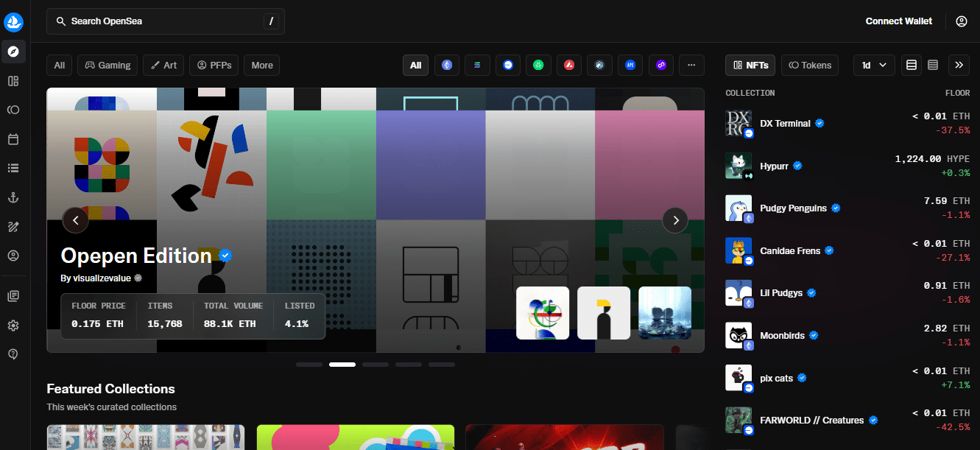Click the anchor icon in the sidebar
980x450 pixels.
point(13,197)
